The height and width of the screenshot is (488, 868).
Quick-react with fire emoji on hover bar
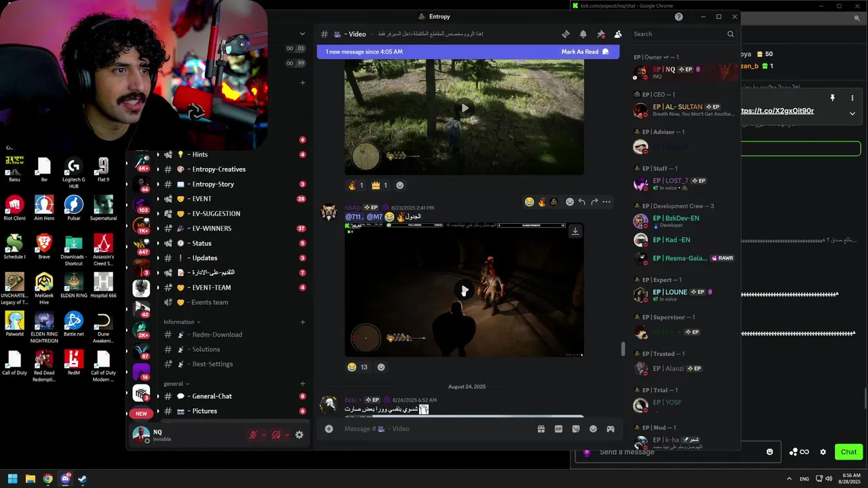pyautogui.click(x=542, y=202)
